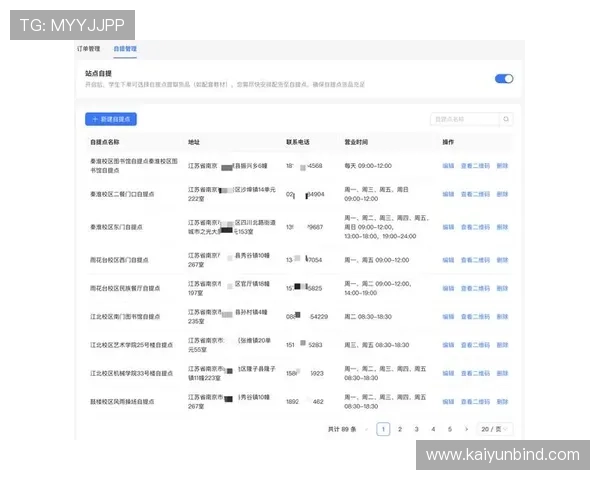
Task: Delete the 江北校区南门图书馆自提点 row
Action: coord(502,317)
